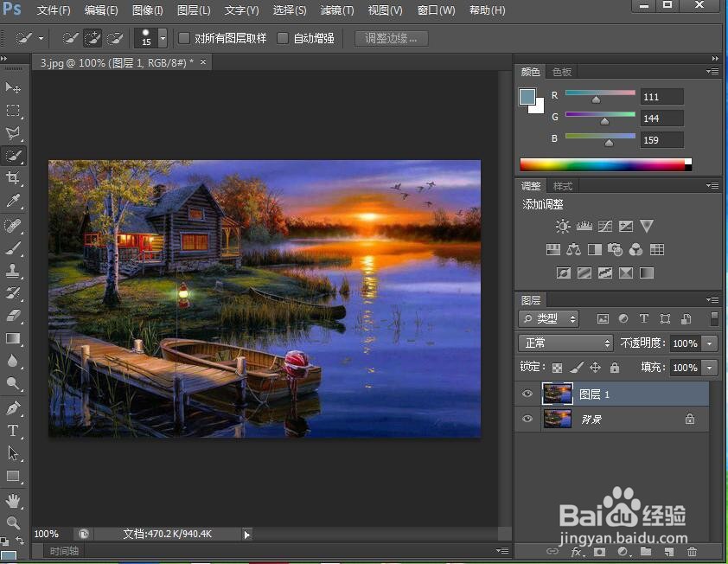The width and height of the screenshot is (728, 564).
Task: Hide 背景 layer visibility
Action: pyautogui.click(x=527, y=419)
